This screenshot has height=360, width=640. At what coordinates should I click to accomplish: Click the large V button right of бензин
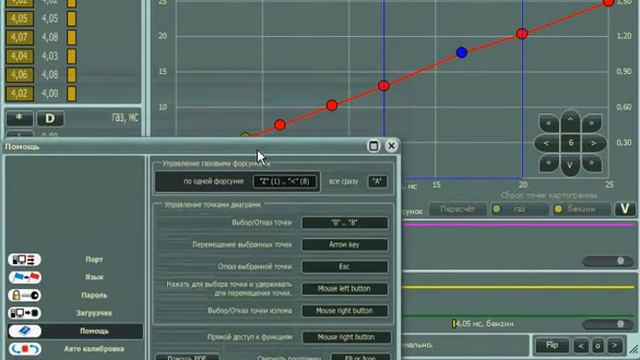pyautogui.click(x=625, y=209)
